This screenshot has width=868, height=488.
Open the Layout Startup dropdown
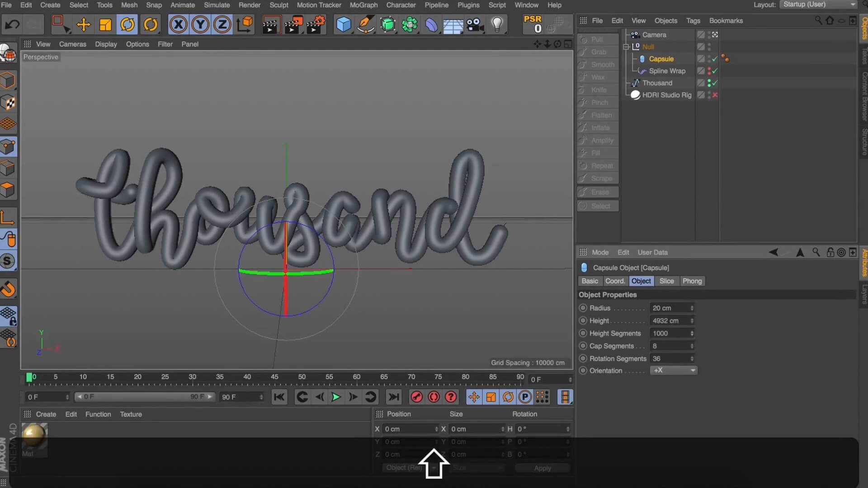point(819,5)
